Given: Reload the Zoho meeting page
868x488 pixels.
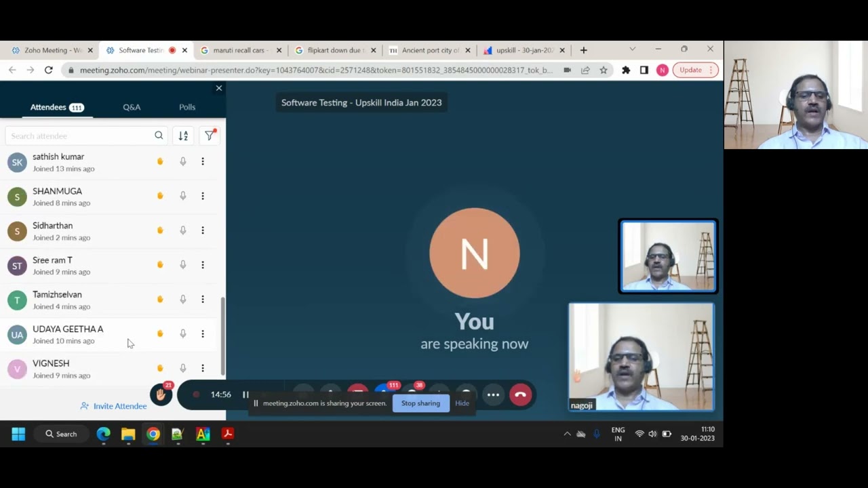Looking at the screenshot, I should (x=48, y=70).
